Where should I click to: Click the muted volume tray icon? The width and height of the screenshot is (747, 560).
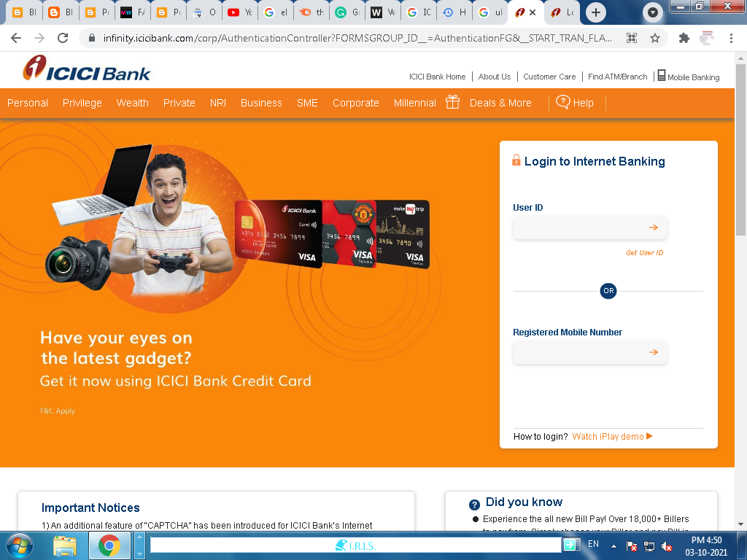pos(667,547)
